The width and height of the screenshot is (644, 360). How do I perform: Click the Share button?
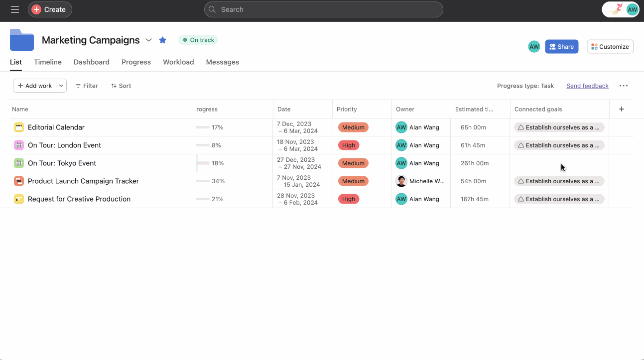(561, 47)
